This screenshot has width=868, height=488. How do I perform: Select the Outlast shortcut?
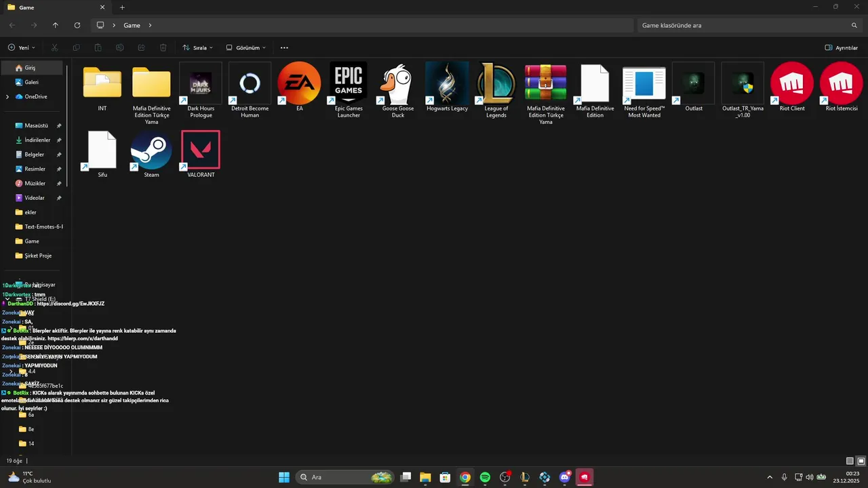[694, 87]
